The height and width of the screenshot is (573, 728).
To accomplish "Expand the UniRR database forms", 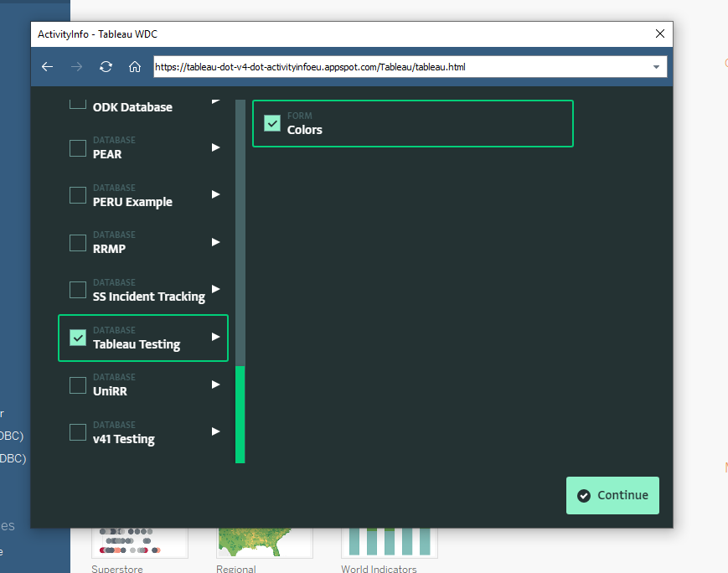I will pos(215,385).
